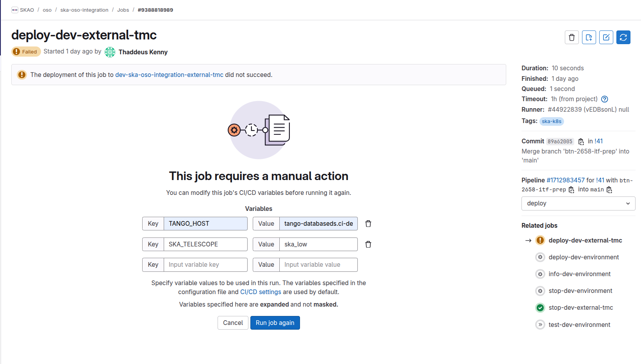The height and width of the screenshot is (364, 641).
Task: Open merge request !41 next to commit
Action: click(599, 141)
